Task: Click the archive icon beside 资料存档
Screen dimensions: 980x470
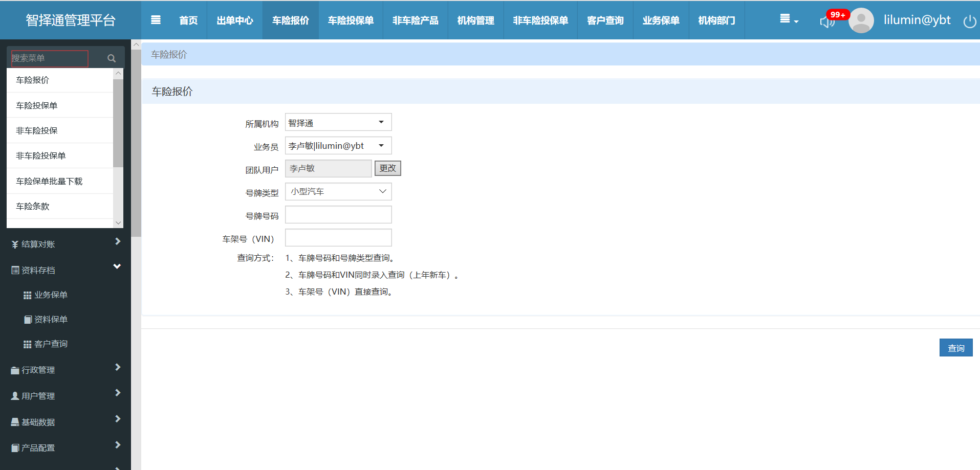Action: point(15,270)
